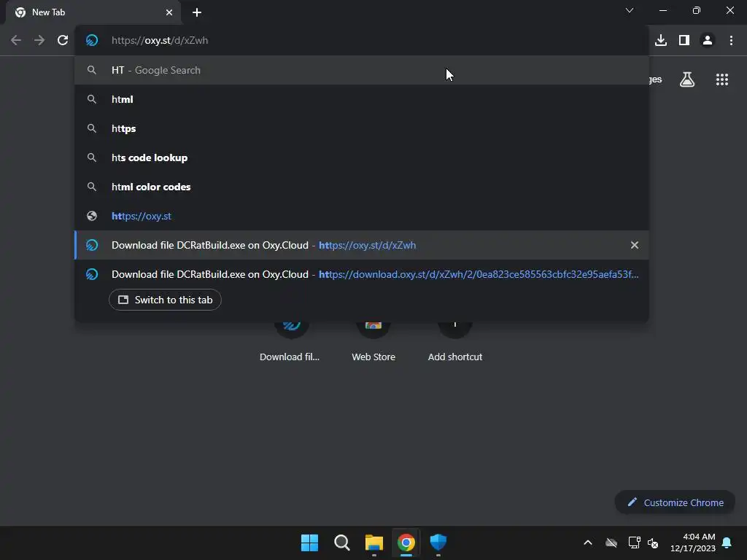Click the Chrome taskbar icon
This screenshot has width=747, height=560.
click(x=406, y=542)
